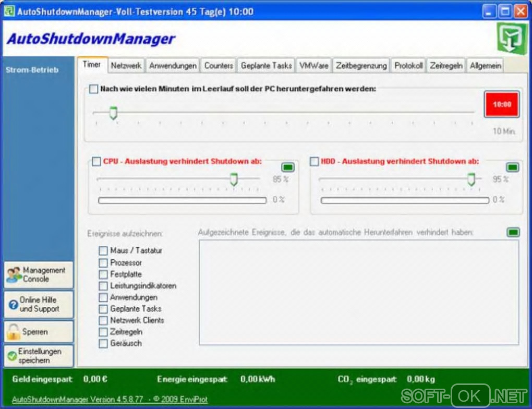Click inside the recorded events list box
The height and width of the screenshot is (409, 532).
359,293
